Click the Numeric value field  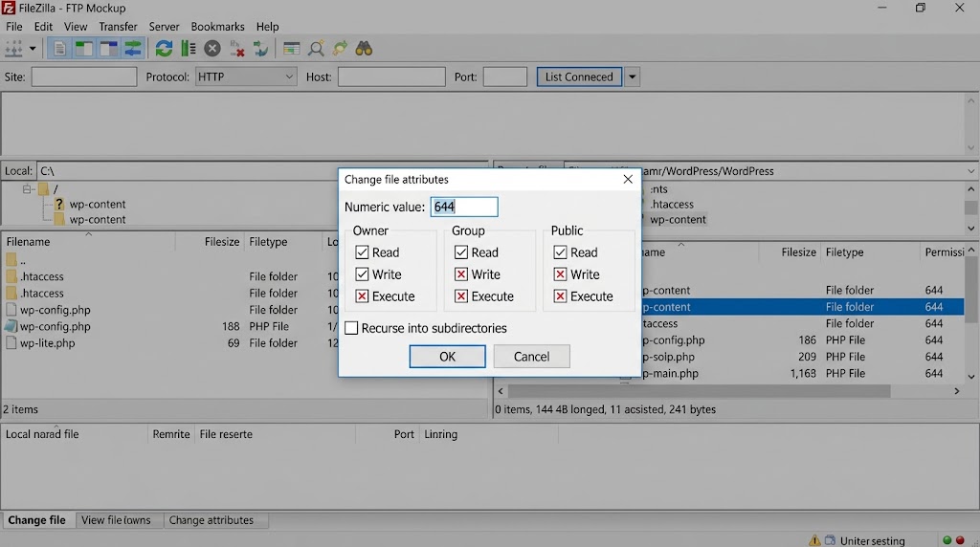[x=464, y=207]
